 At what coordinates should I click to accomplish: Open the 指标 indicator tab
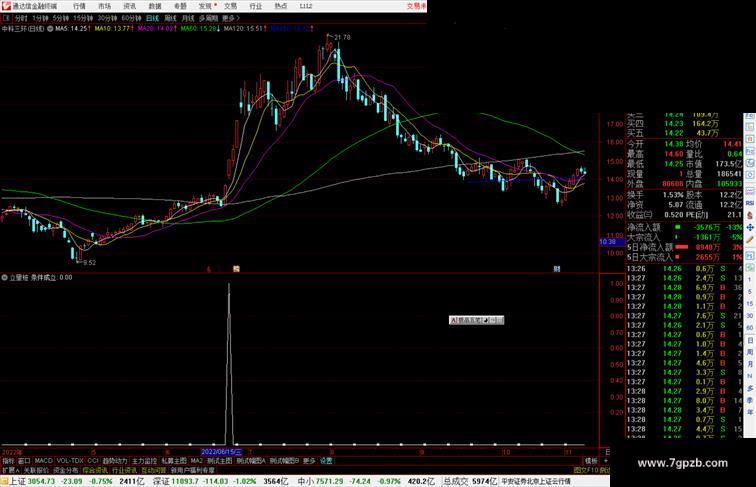tap(8, 461)
